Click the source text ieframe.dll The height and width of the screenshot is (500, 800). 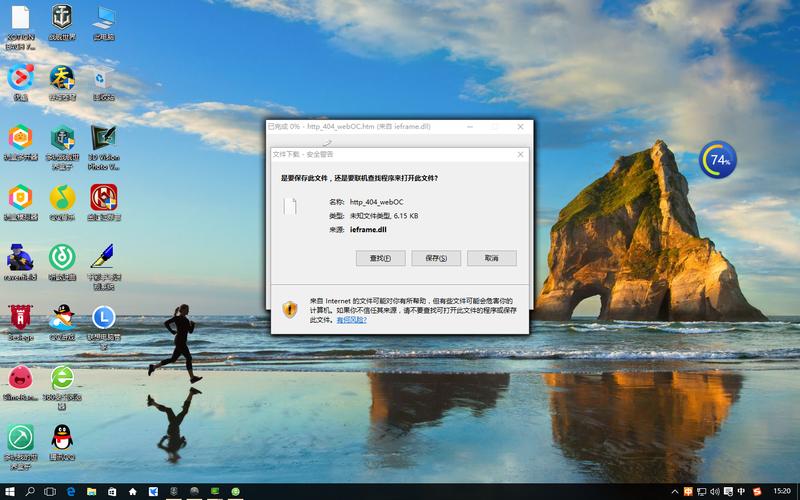tap(368, 230)
